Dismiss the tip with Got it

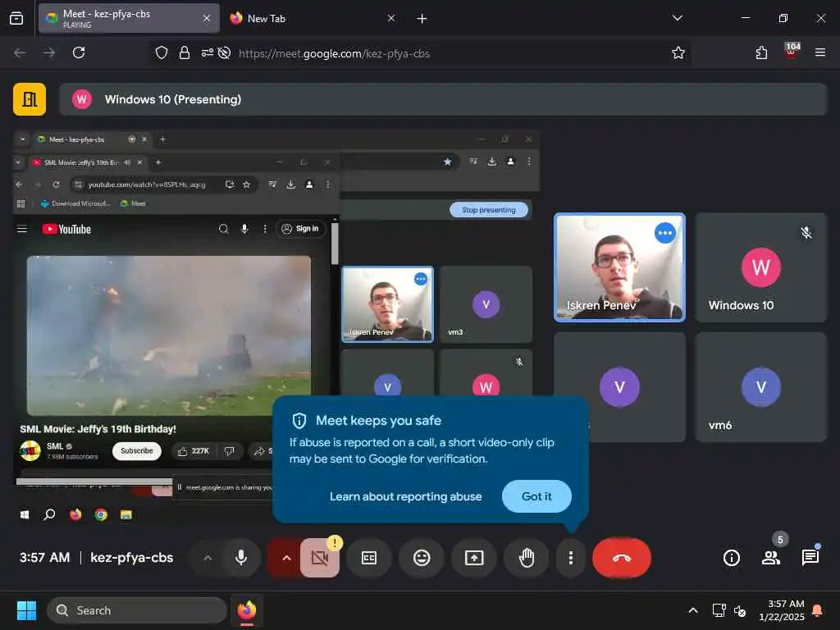pyautogui.click(x=536, y=496)
